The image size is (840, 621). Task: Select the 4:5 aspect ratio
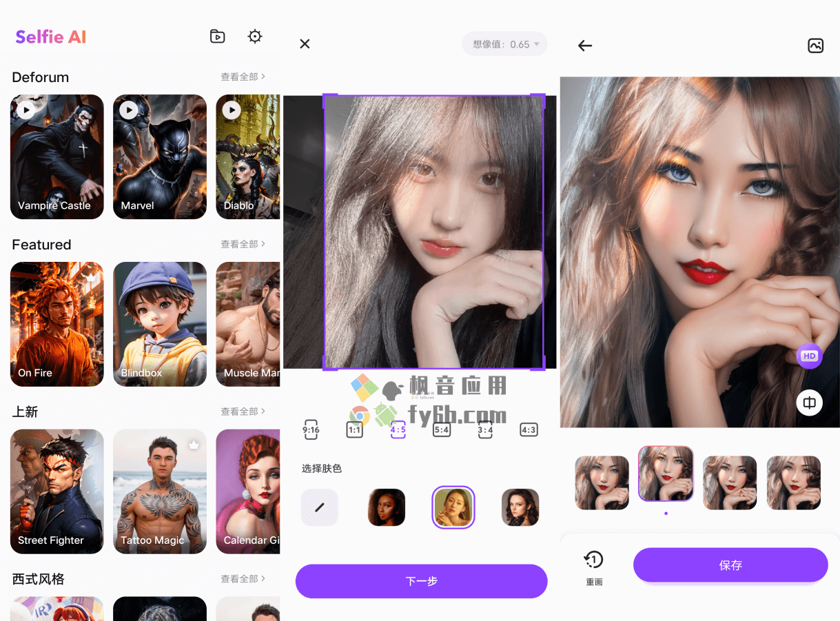[398, 429]
